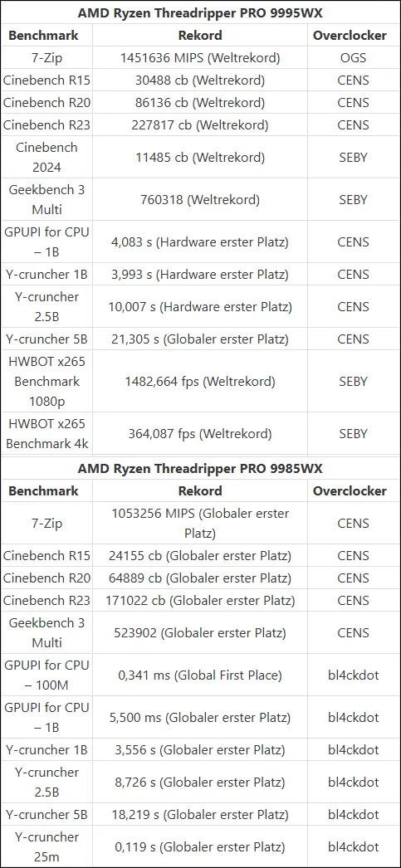Image resolution: width=401 pixels, height=868 pixels.
Task: Select the second table's Overclocker column header
Action: coord(350,491)
